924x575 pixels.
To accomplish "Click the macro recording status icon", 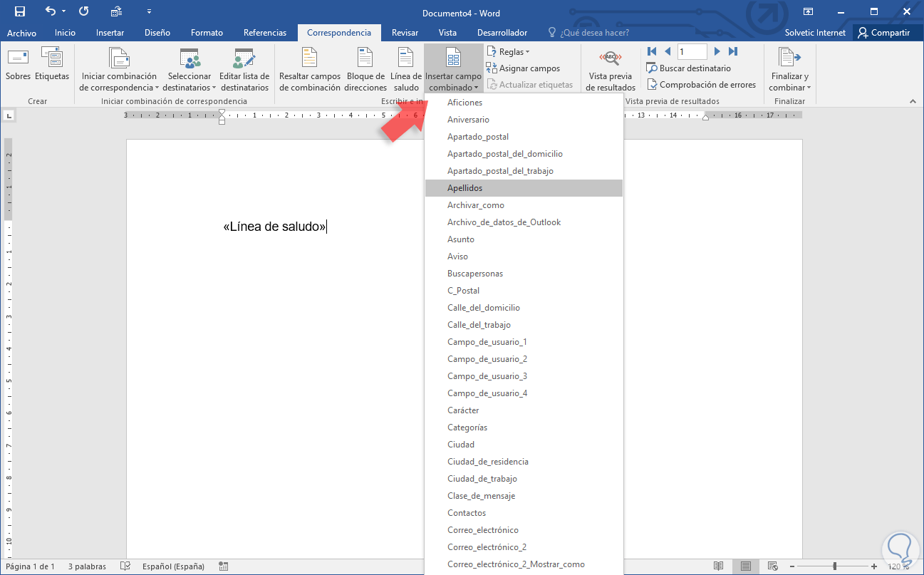I will [x=224, y=566].
